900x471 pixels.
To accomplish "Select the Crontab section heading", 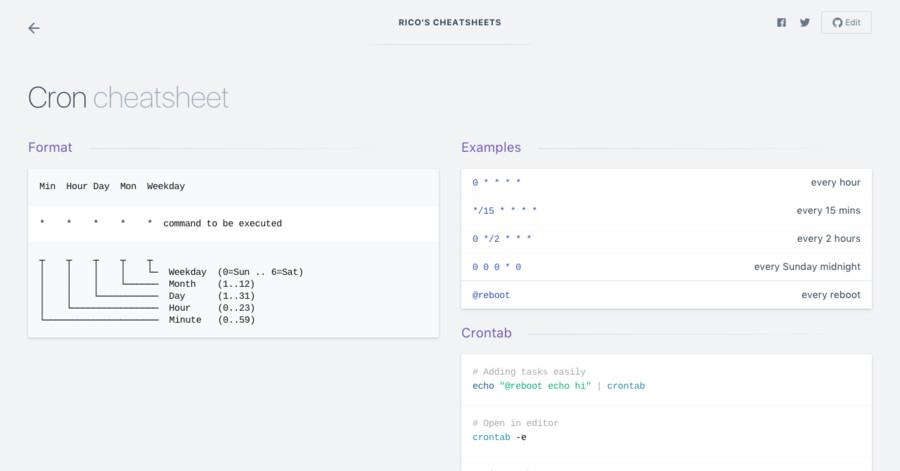I will coord(487,332).
